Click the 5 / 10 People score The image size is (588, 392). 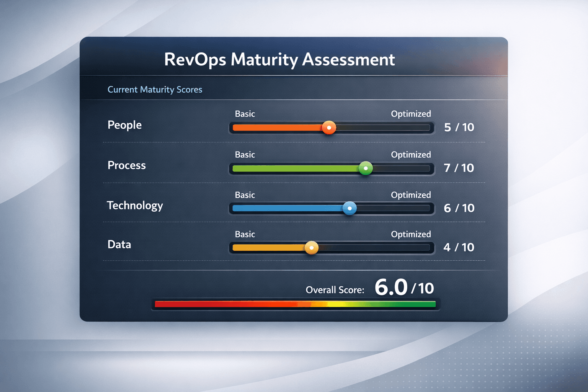(x=458, y=127)
